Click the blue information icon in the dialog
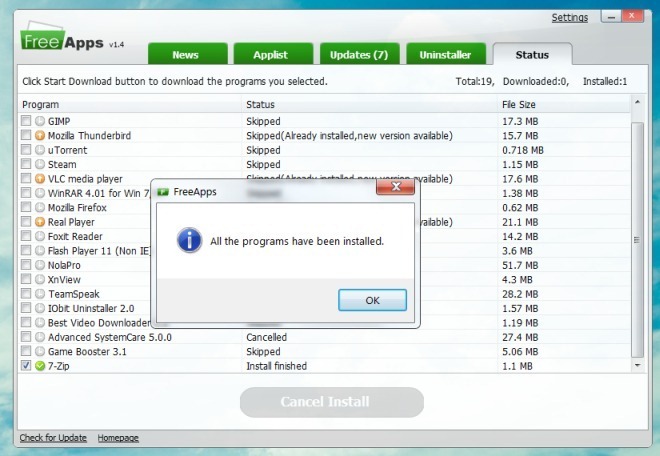 pos(189,240)
